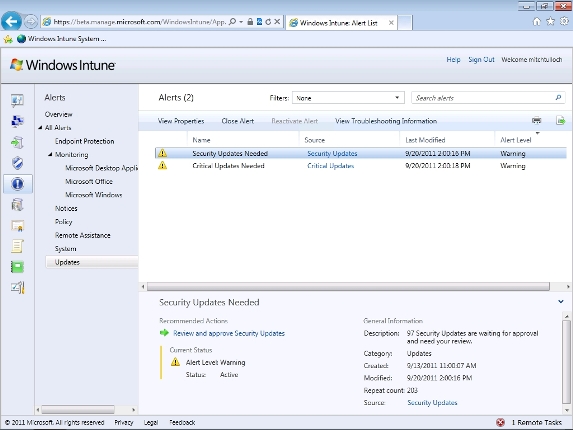Open browser Home icon
573x430 pixels.
[536, 22]
